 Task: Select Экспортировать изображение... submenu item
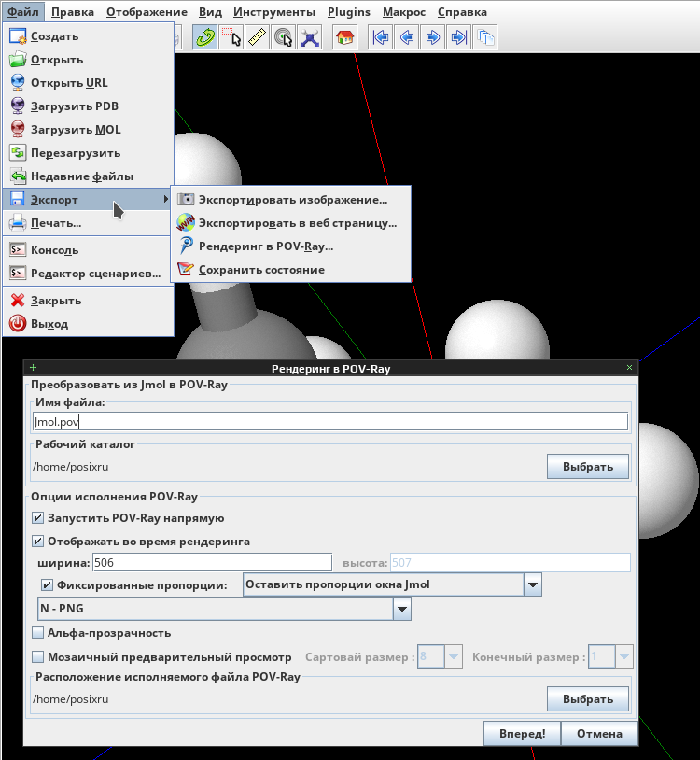pos(290,200)
